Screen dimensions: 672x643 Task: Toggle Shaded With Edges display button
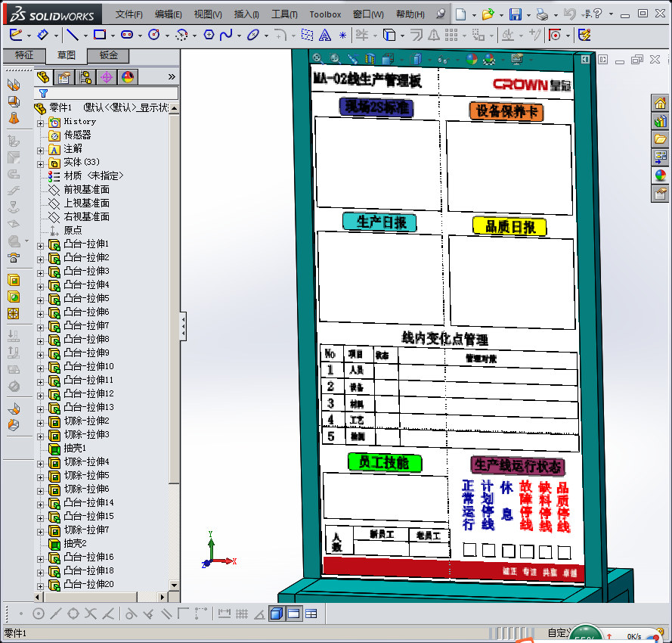[x=277, y=613]
